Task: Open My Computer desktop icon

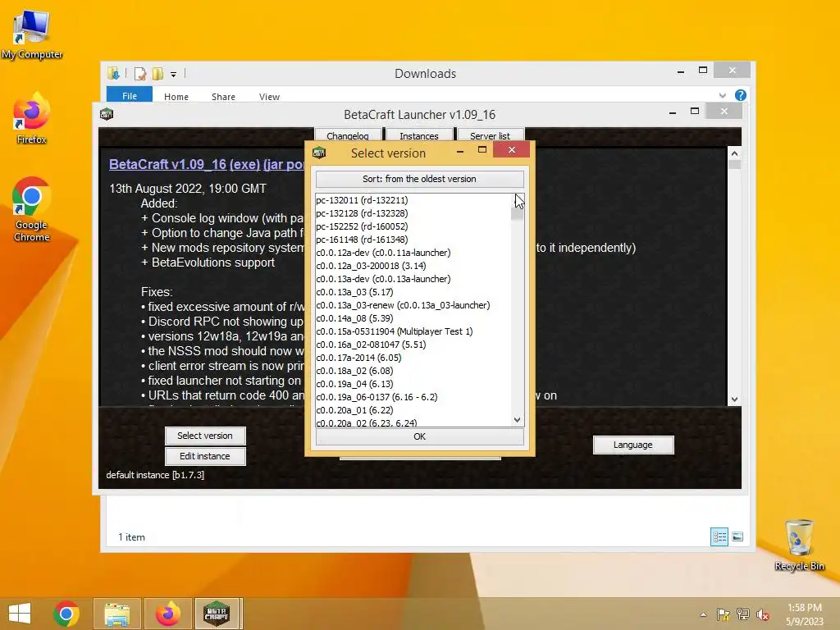Action: click(x=32, y=34)
